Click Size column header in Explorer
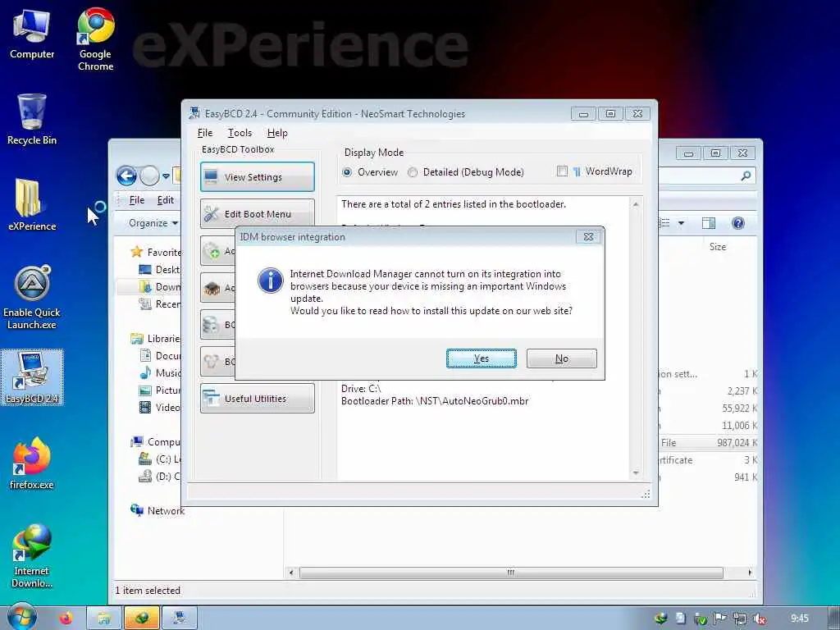This screenshot has height=630, width=840. pos(717,246)
